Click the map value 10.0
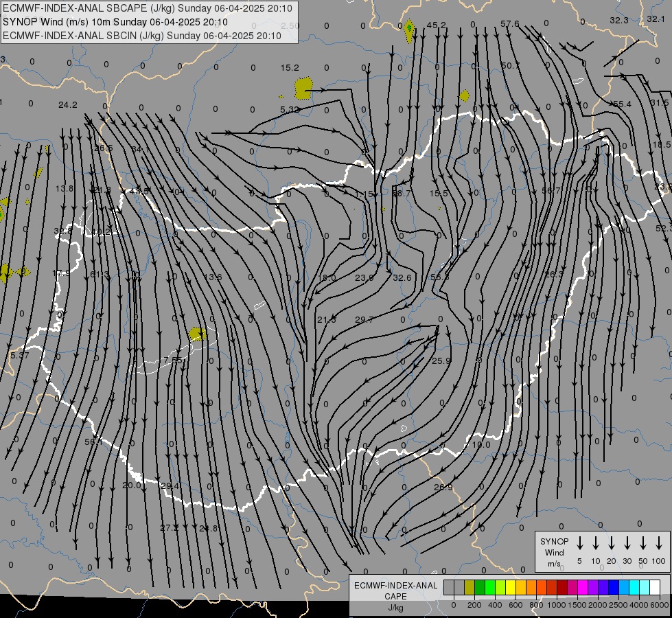This screenshot has width=672, height=618. pos(481,445)
